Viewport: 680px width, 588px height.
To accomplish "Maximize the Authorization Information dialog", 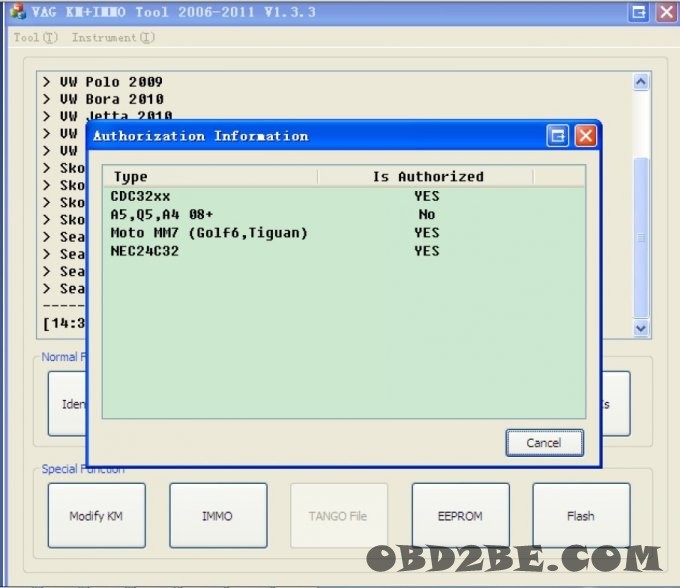I will (x=558, y=136).
